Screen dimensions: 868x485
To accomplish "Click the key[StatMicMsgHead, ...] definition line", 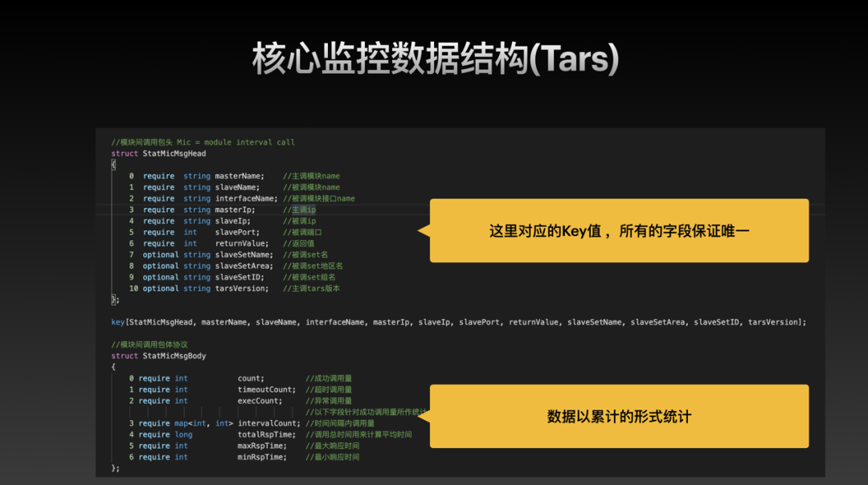I will (458, 322).
